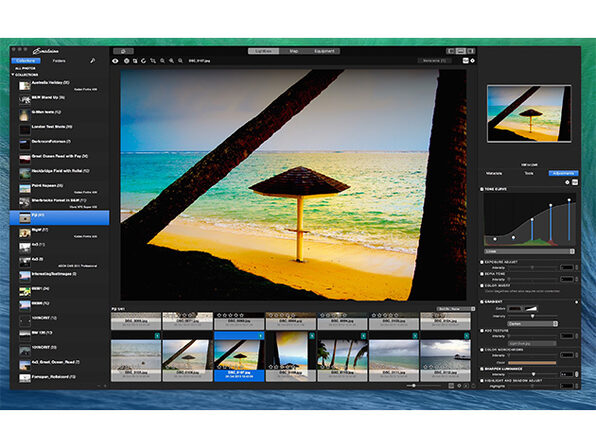
Task: Hide the right side panel
Action: (x=471, y=51)
